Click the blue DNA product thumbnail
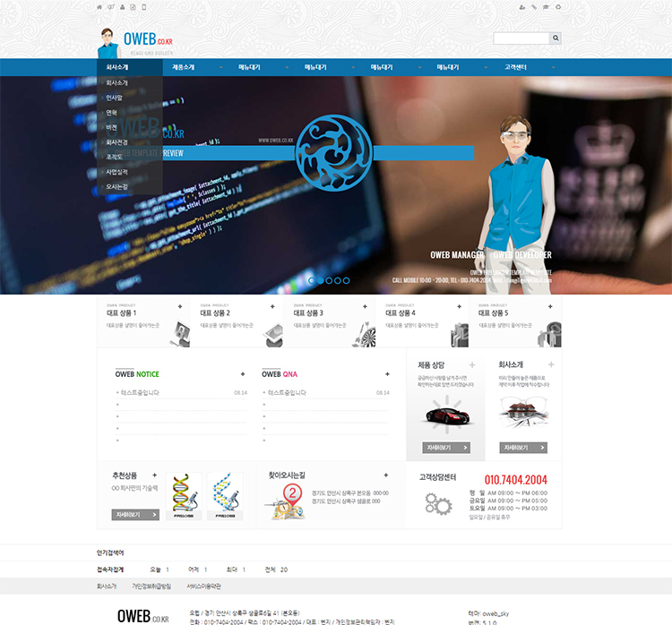Viewport: 672px width, 625px height. tap(225, 496)
